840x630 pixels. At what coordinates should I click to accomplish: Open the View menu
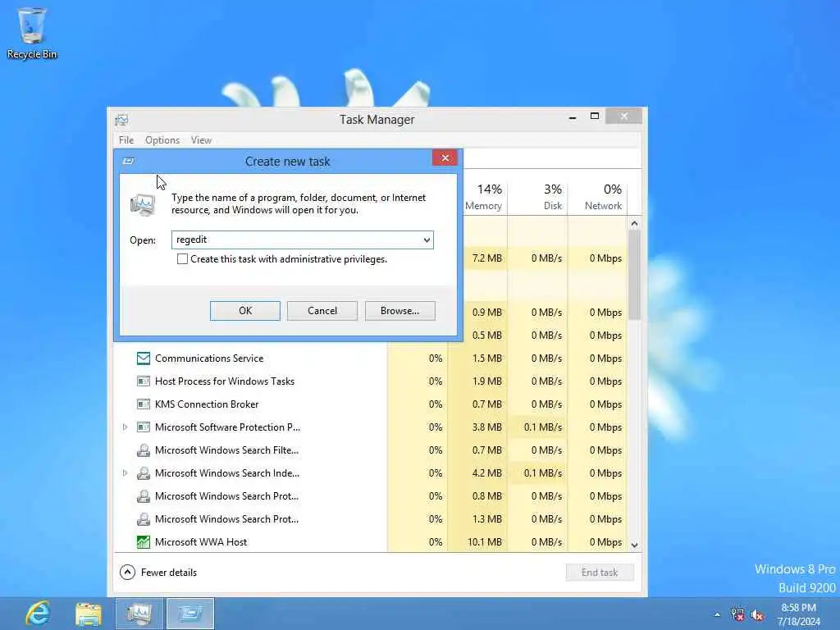coord(202,140)
